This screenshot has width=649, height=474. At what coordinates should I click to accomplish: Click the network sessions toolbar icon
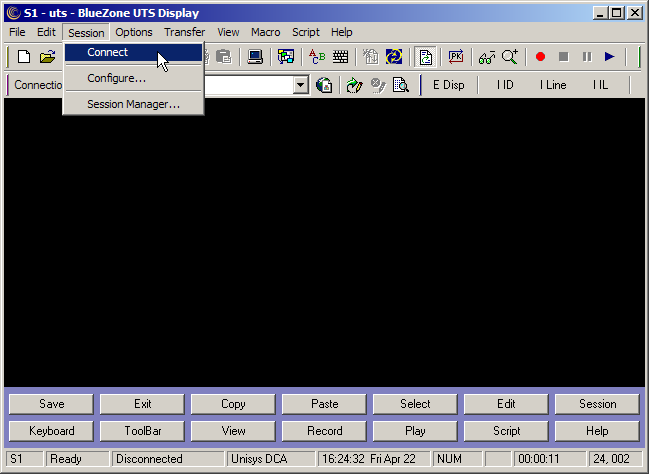(x=286, y=57)
